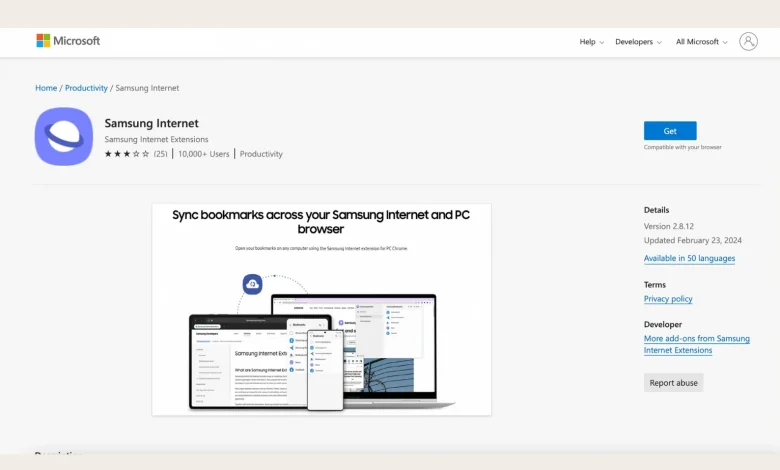The image size is (780, 470).
Task: Open More add-ons from Samsung Internet Extensions
Action: (x=696, y=344)
